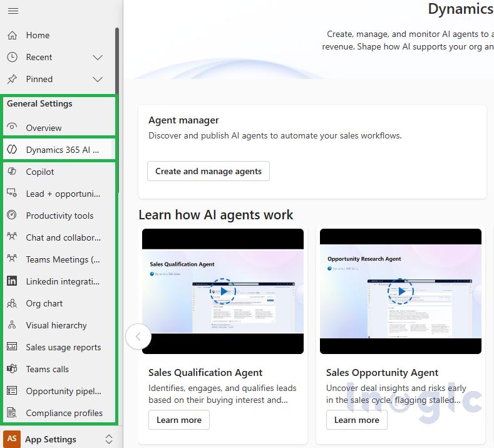Open Teams Meetings settings label
Screen dimensions: 494x448
(x=63, y=260)
